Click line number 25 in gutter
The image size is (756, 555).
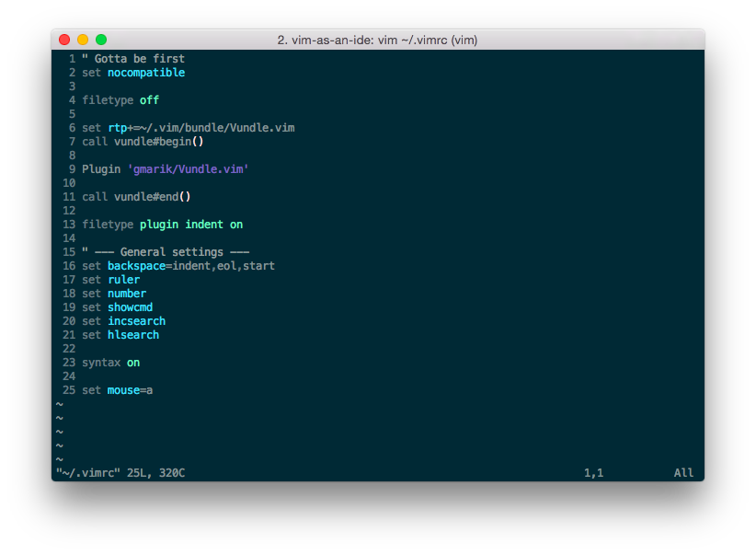pos(69,390)
